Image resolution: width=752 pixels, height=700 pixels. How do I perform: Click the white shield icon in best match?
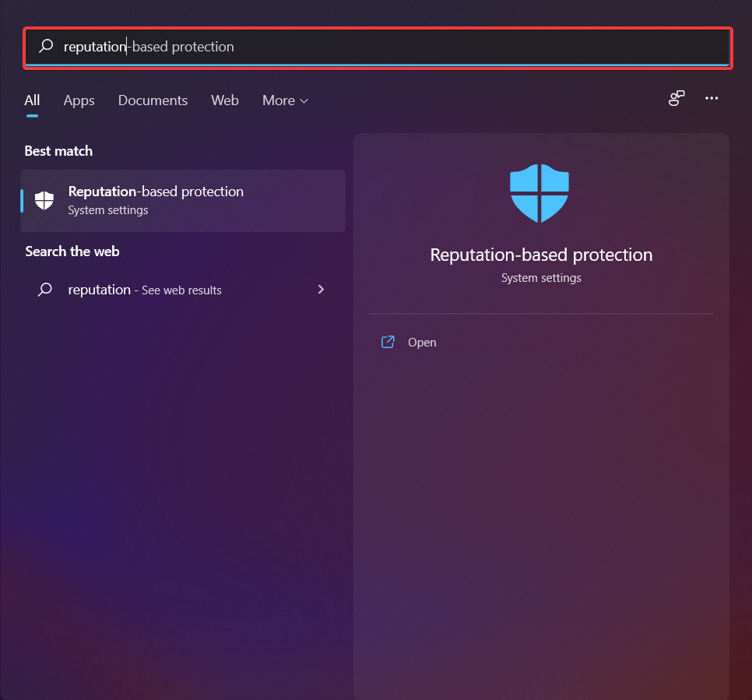[x=44, y=201]
